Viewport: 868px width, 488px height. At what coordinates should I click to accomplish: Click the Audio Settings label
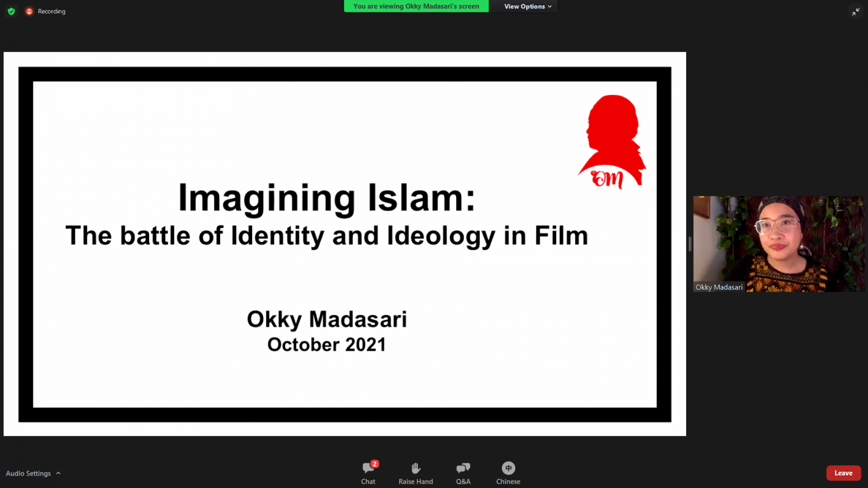(x=28, y=473)
